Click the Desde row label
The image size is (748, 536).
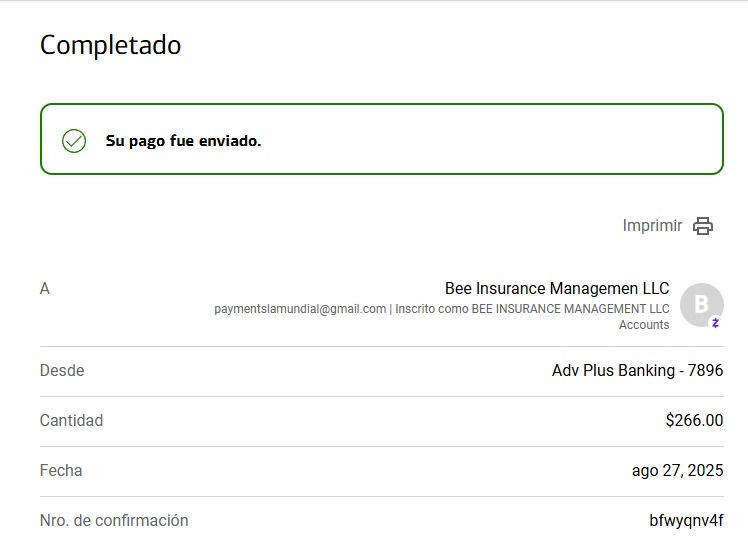(x=62, y=371)
